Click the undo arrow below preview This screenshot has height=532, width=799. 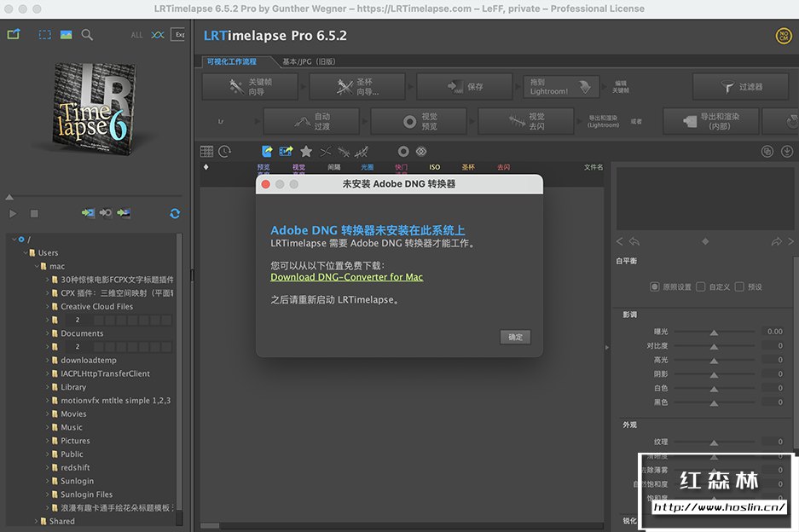point(634,241)
